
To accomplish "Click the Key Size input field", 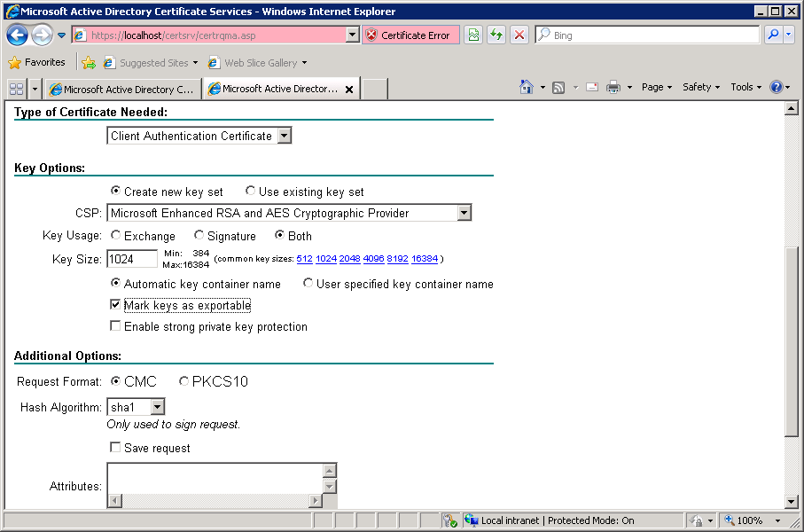I will [x=132, y=259].
